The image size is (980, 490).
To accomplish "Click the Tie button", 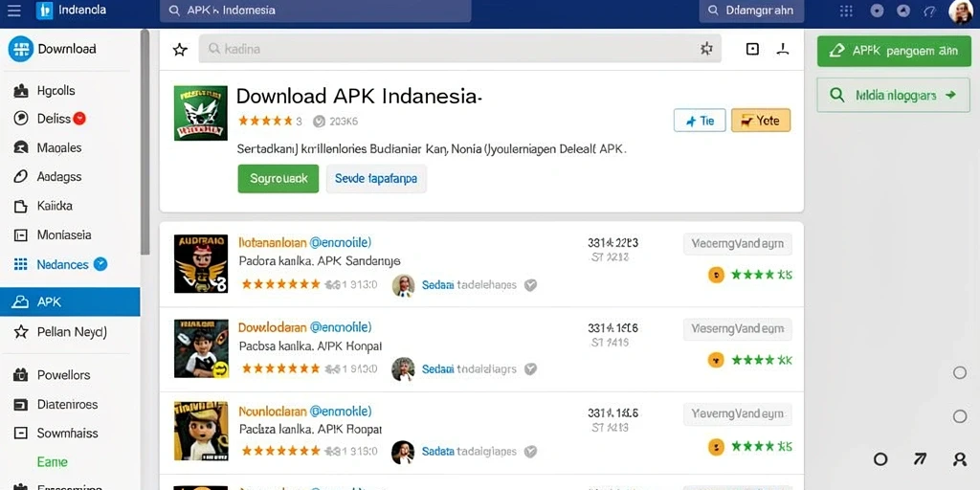I will (700, 121).
